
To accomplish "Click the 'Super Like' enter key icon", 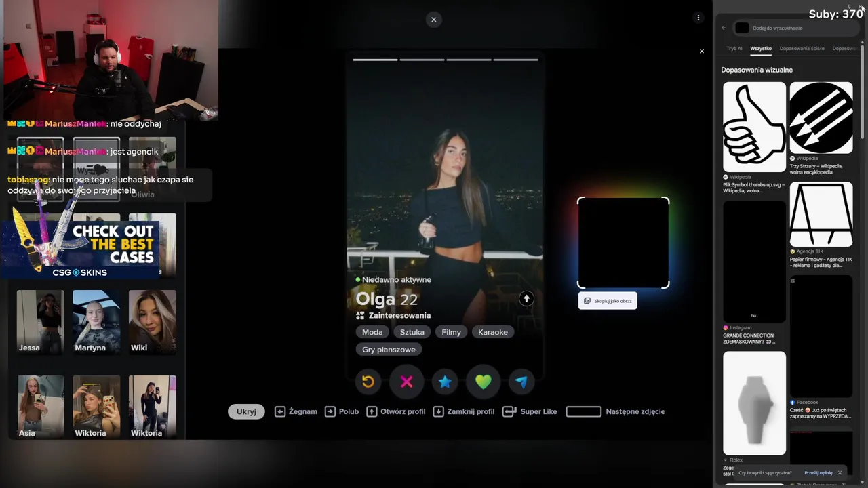I will pyautogui.click(x=509, y=411).
